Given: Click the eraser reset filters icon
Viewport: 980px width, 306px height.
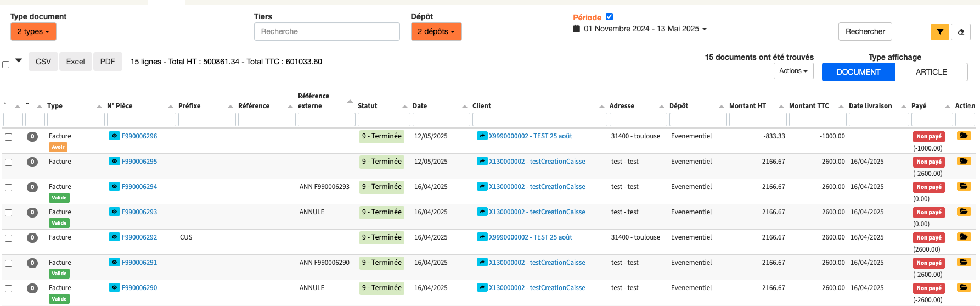Looking at the screenshot, I should pos(961,32).
